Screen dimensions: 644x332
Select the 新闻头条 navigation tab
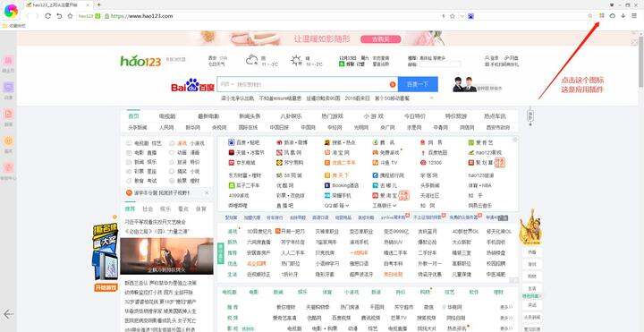click(x=250, y=116)
